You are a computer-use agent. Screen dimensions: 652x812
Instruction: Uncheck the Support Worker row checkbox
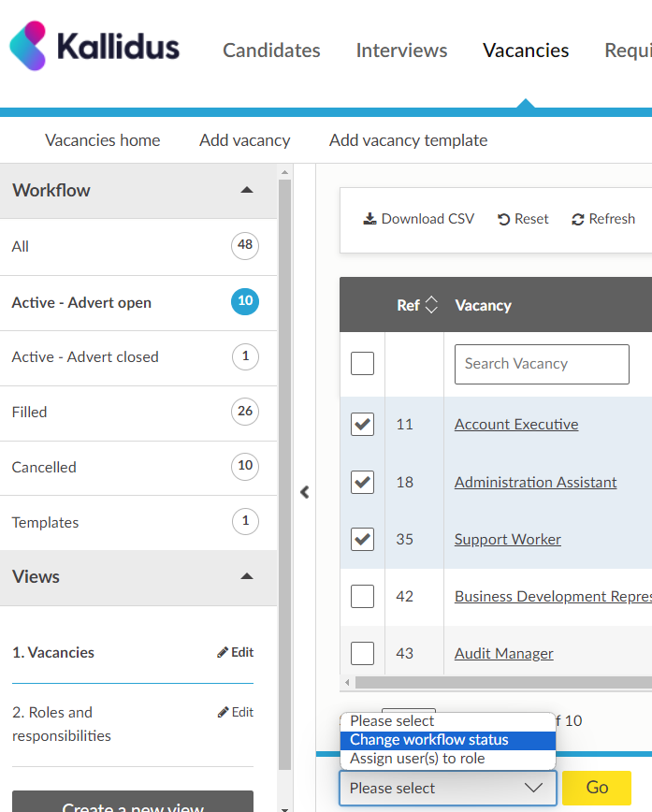point(362,540)
